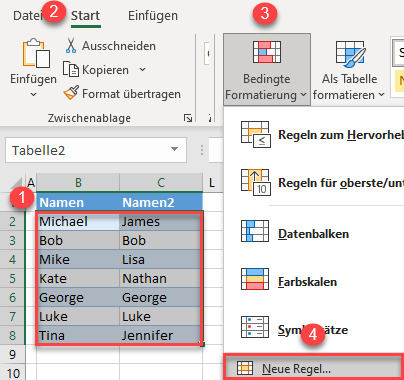Click Bob in the Namen2 column
404x380 pixels.
click(x=161, y=240)
